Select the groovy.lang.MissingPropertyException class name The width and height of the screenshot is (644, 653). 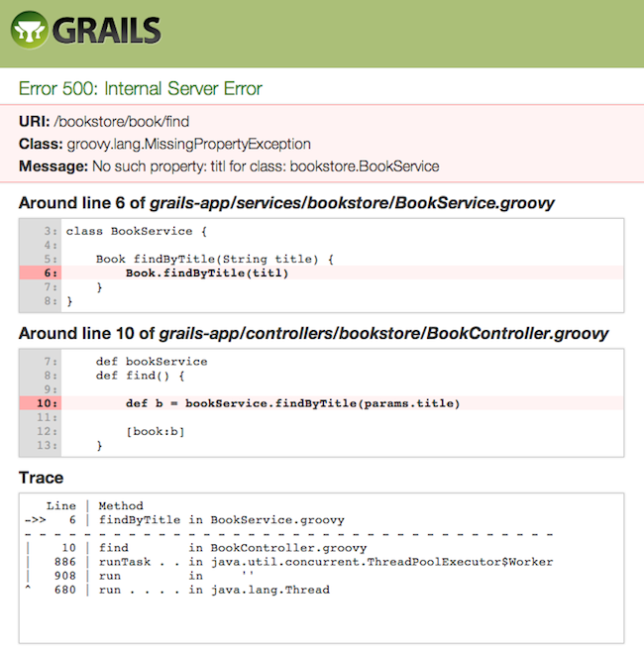click(x=188, y=145)
